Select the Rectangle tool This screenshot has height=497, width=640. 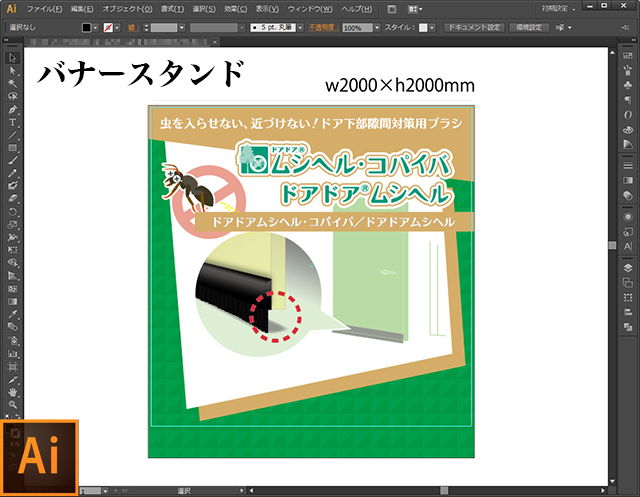point(13,148)
